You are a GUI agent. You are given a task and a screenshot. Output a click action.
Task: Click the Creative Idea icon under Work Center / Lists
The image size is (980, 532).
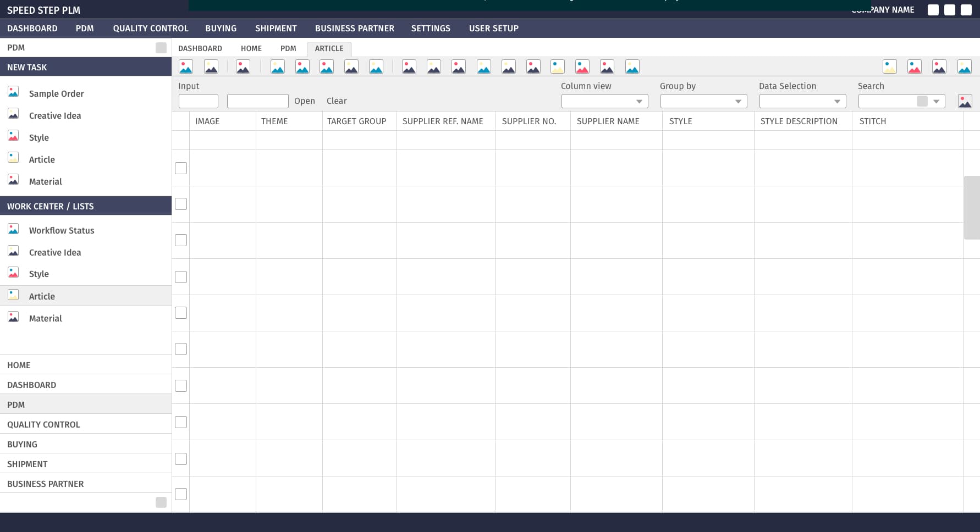point(13,251)
